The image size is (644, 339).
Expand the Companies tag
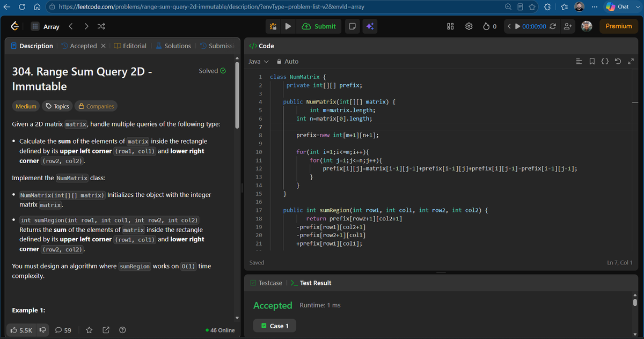[96, 106]
